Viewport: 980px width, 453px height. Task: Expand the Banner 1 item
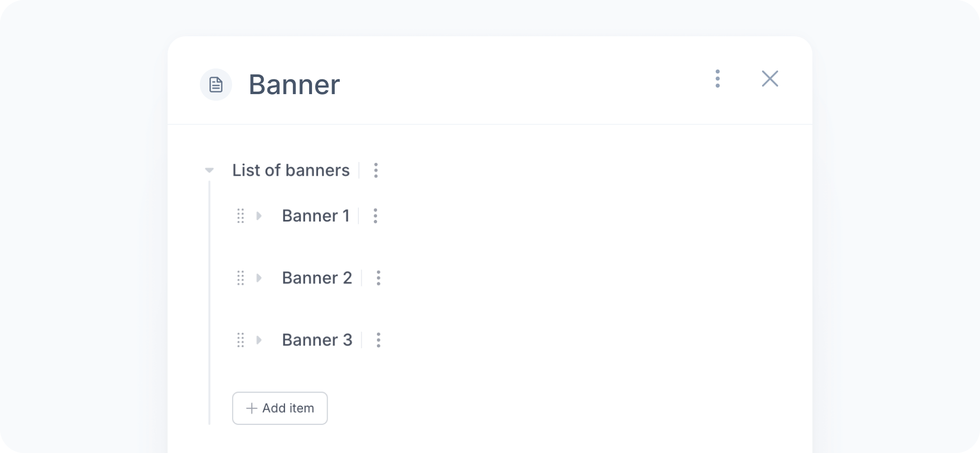259,216
